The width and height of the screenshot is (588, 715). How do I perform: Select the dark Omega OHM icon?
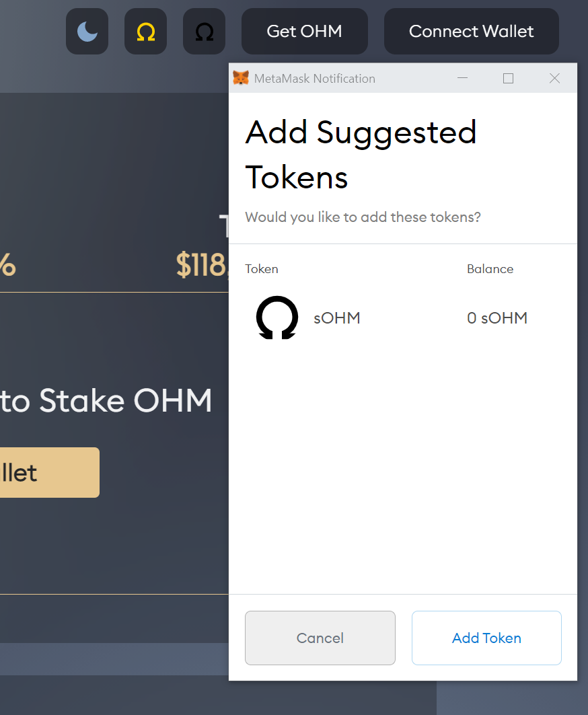pyautogui.click(x=204, y=31)
